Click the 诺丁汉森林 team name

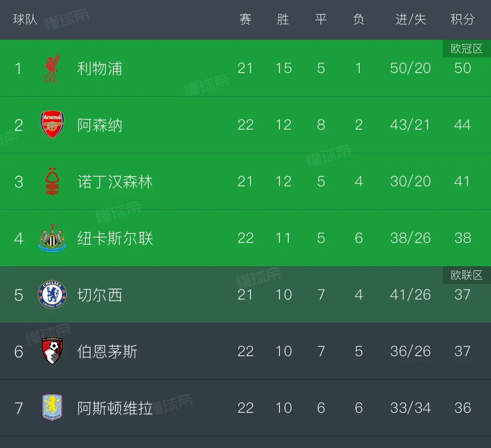[115, 182]
